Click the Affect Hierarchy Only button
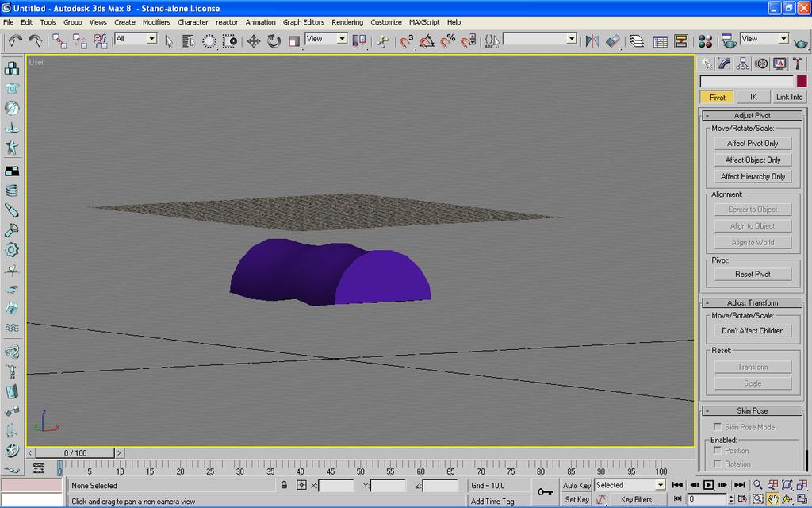The width and height of the screenshot is (812, 508). [753, 177]
